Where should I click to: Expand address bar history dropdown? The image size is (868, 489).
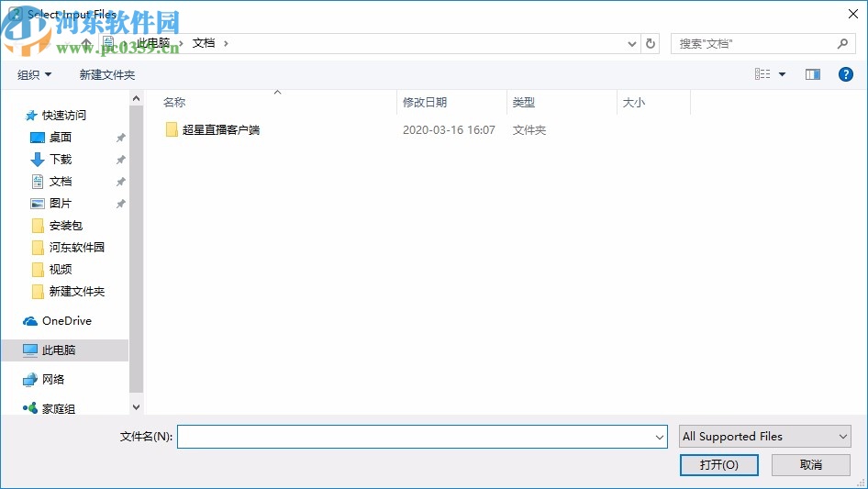(631, 44)
